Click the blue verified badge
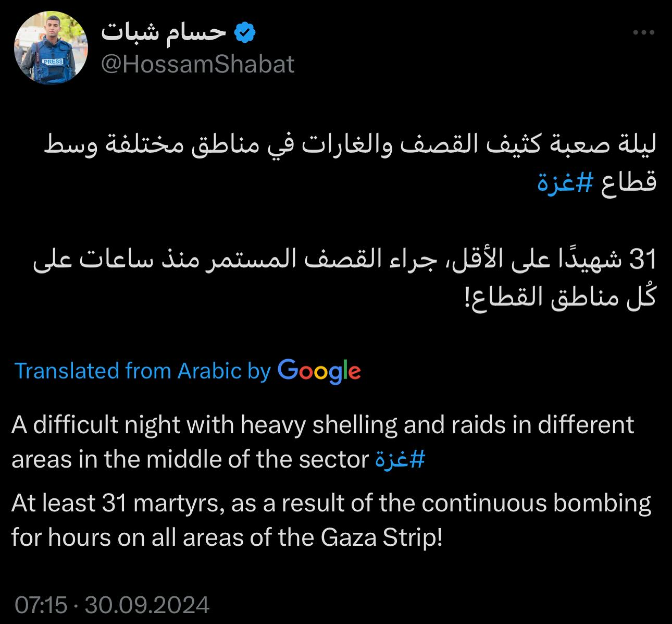The width and height of the screenshot is (672, 624). [245, 32]
